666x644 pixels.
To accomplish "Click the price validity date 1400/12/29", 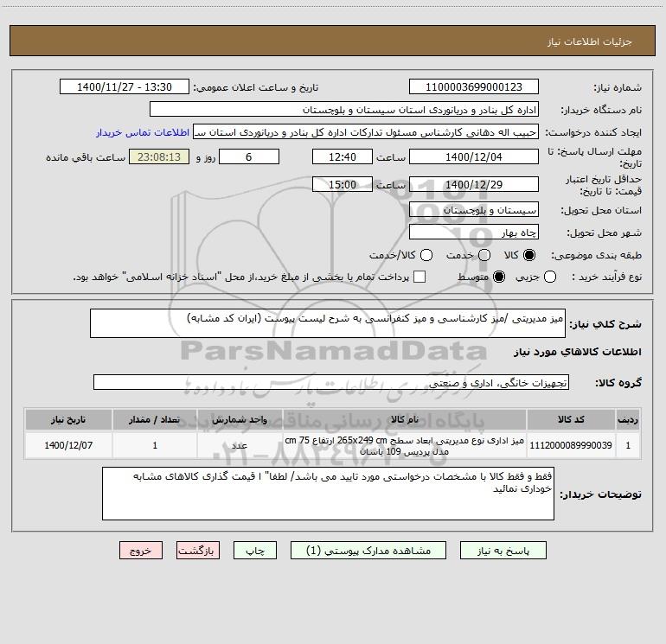I will (474, 184).
